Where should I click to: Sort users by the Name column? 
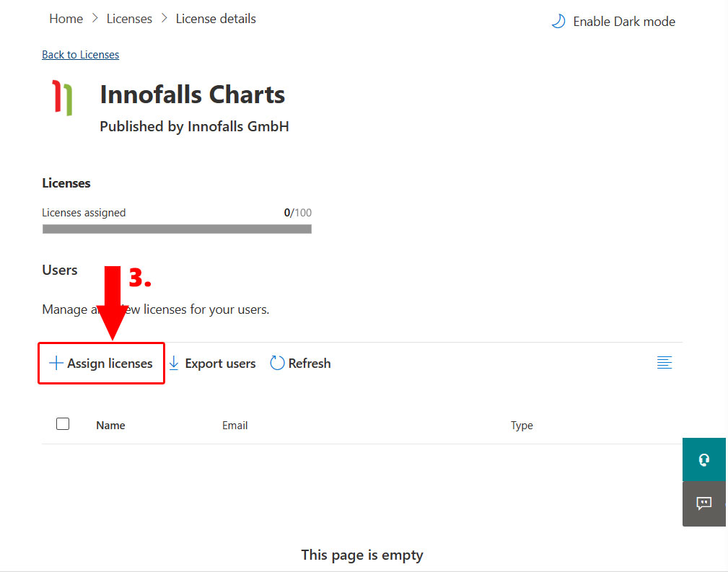110,426
